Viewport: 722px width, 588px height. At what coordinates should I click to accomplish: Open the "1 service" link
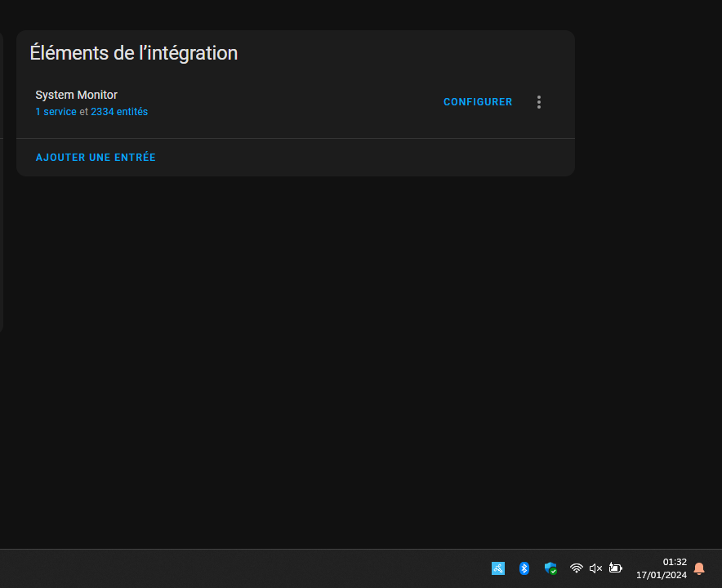(56, 112)
